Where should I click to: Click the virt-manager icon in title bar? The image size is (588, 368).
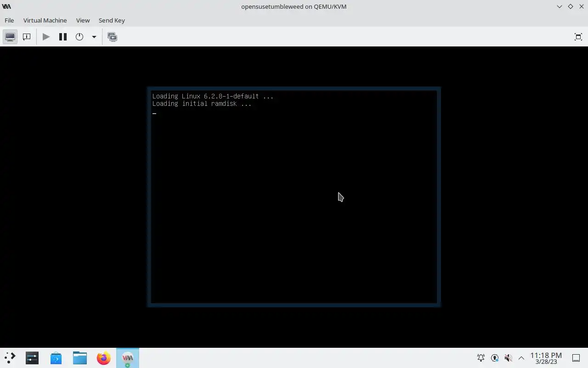6,6
